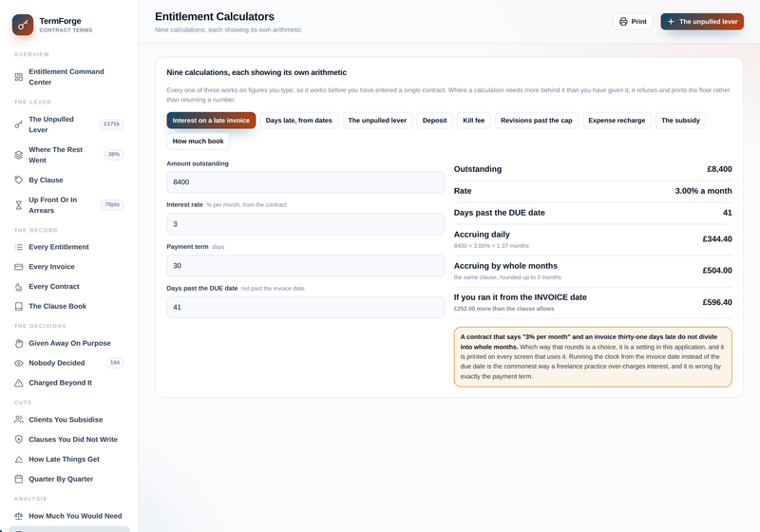Open Clients You Subsidise page

(68, 420)
